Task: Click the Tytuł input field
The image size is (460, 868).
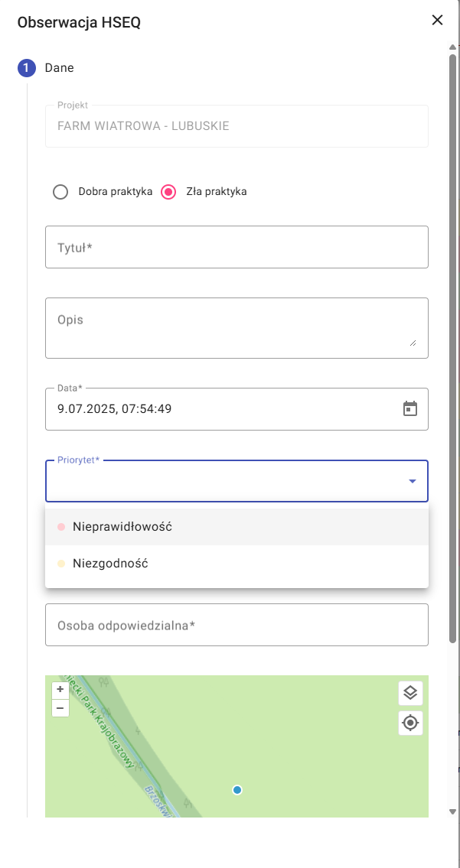Action: point(237,247)
